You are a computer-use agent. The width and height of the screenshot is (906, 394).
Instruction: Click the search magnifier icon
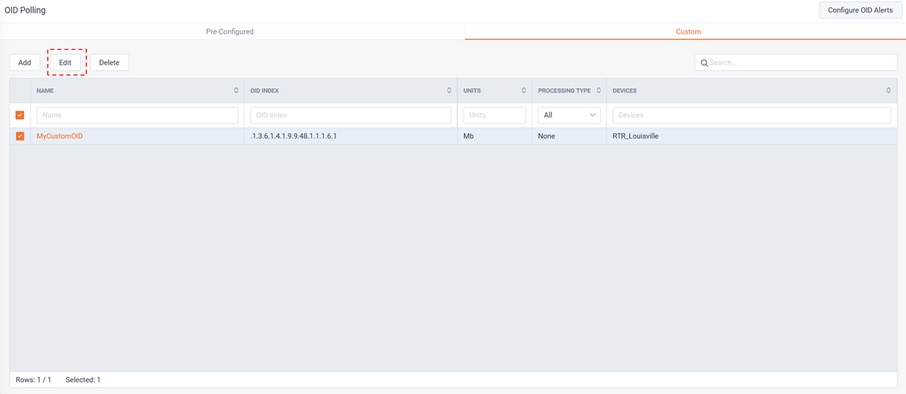click(704, 62)
